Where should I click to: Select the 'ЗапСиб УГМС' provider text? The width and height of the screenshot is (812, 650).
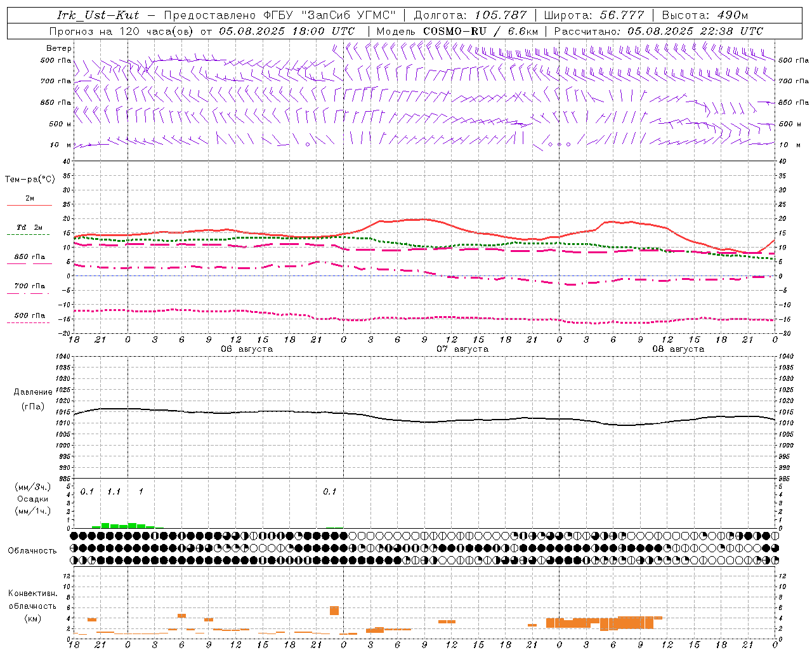348,15
